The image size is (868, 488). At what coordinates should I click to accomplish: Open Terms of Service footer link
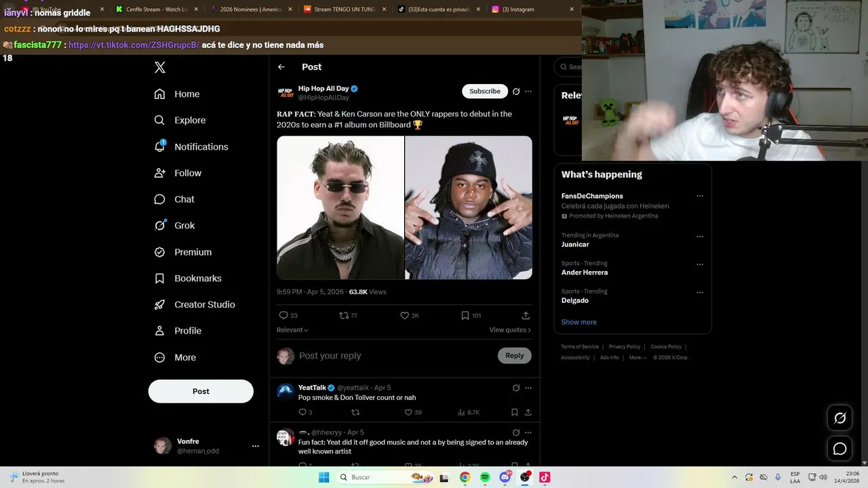click(x=580, y=347)
